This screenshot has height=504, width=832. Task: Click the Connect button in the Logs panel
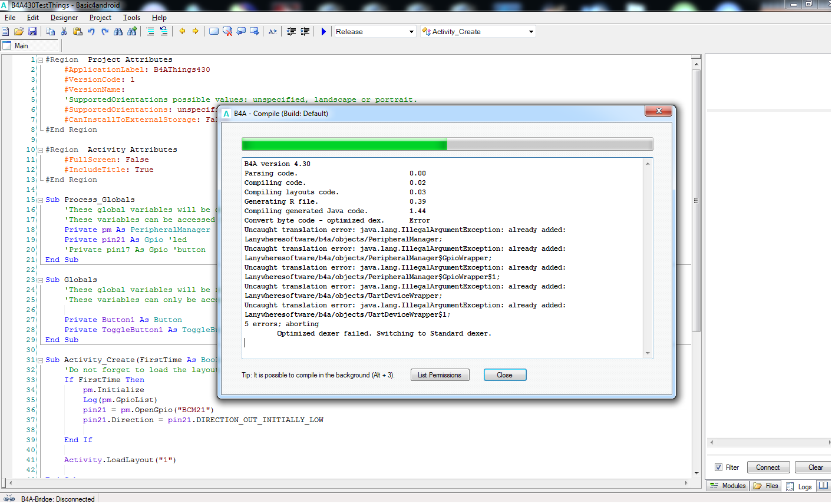[768, 467]
